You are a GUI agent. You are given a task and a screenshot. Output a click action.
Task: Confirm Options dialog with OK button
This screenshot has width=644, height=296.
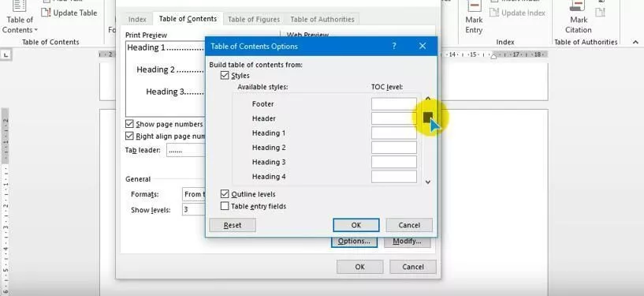pyautogui.click(x=356, y=225)
